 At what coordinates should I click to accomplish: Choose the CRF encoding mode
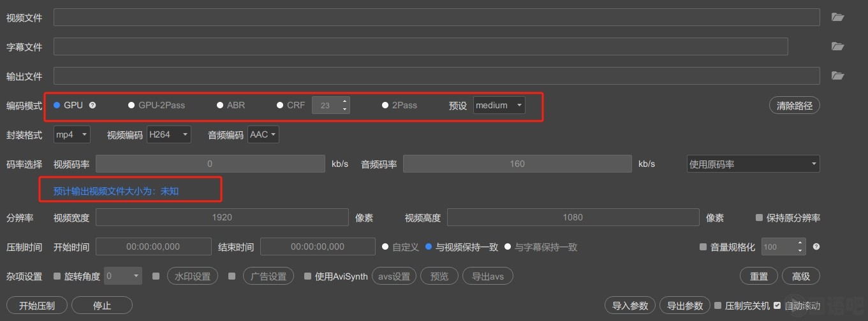pyautogui.click(x=280, y=105)
